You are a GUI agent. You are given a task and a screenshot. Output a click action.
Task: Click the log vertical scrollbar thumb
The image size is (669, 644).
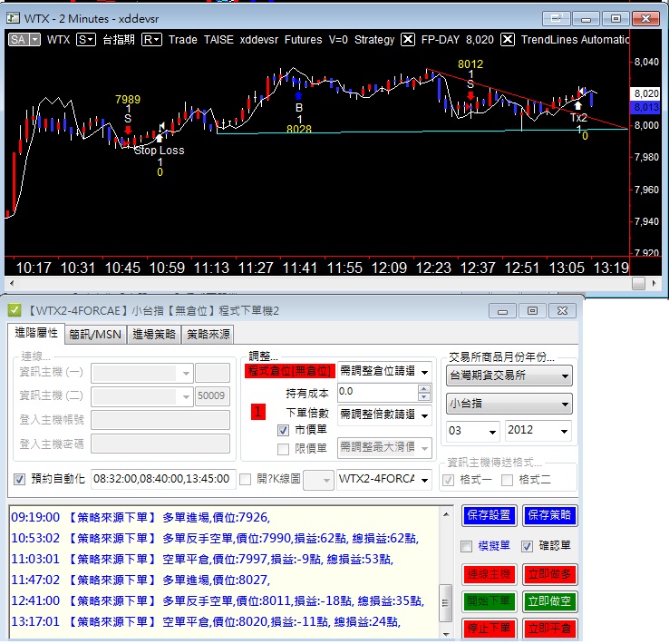click(446, 603)
